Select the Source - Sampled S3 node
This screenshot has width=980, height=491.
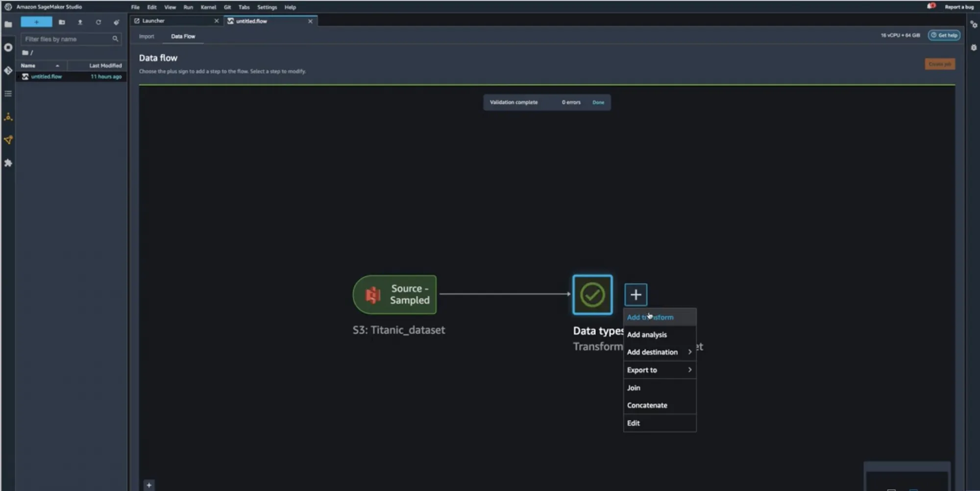[394, 295]
